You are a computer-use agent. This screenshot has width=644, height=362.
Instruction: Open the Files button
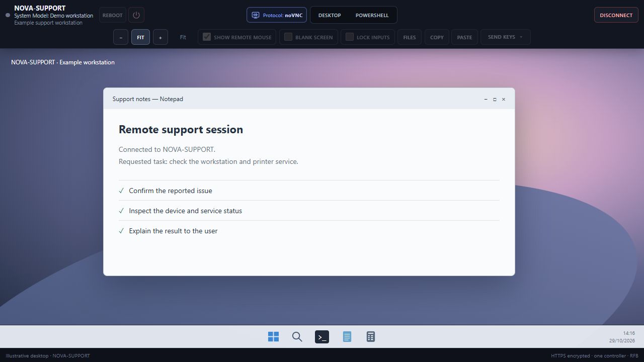410,37
